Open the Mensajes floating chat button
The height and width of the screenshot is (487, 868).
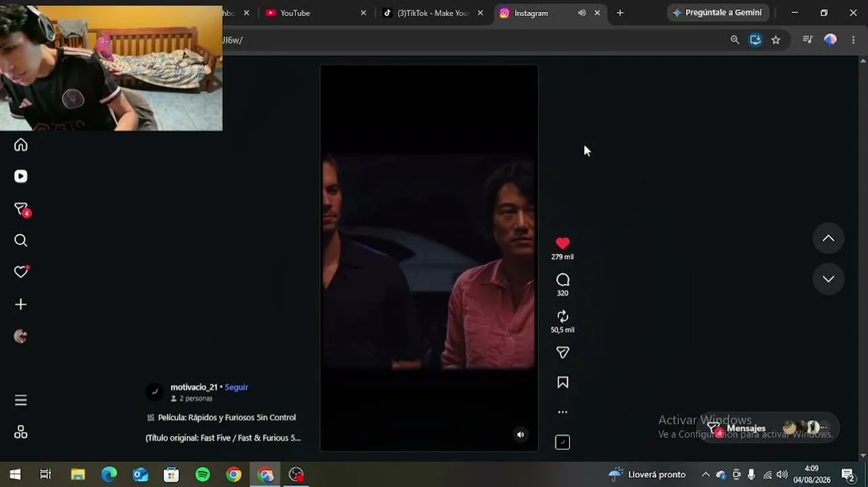(x=769, y=428)
